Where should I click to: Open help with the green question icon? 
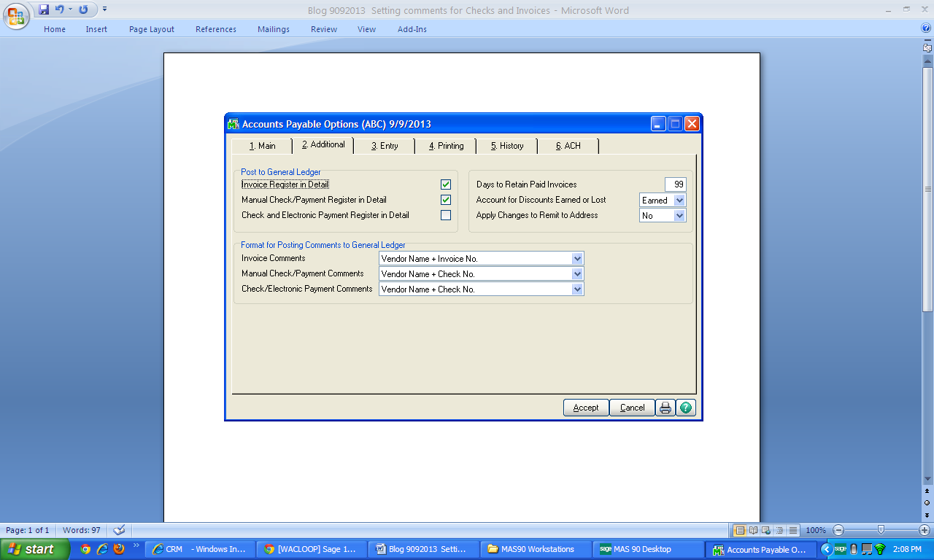[685, 408]
